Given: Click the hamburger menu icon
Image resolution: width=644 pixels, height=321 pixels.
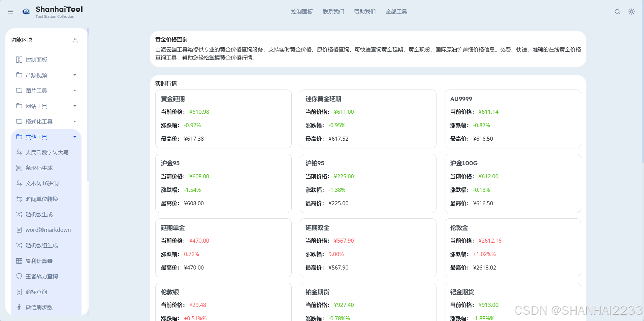Looking at the screenshot, I should (x=10, y=12).
